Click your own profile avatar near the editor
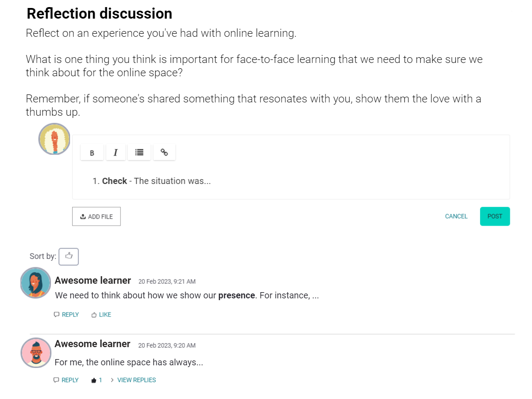The height and width of the screenshot is (399, 532). 54,139
